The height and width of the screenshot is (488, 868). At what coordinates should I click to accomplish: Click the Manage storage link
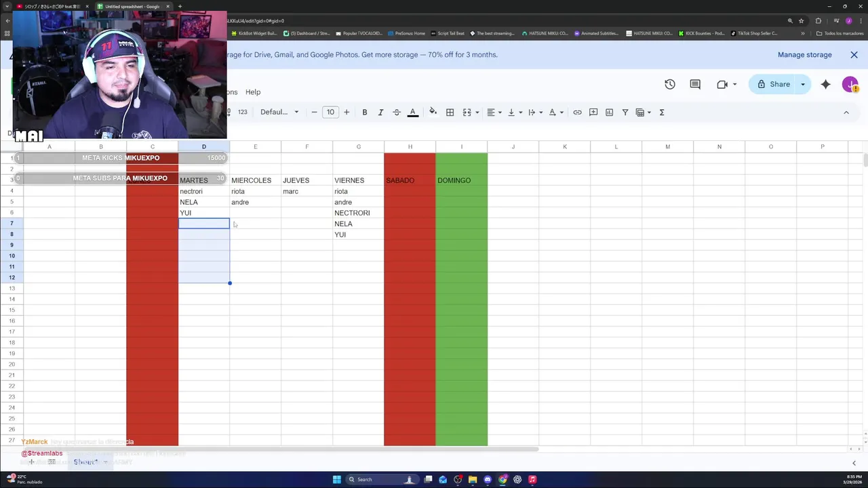tap(804, 55)
